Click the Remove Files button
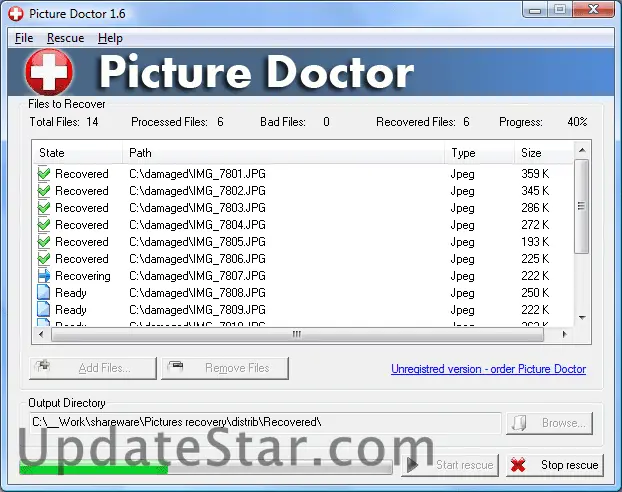The width and height of the screenshot is (622, 492). [225, 368]
